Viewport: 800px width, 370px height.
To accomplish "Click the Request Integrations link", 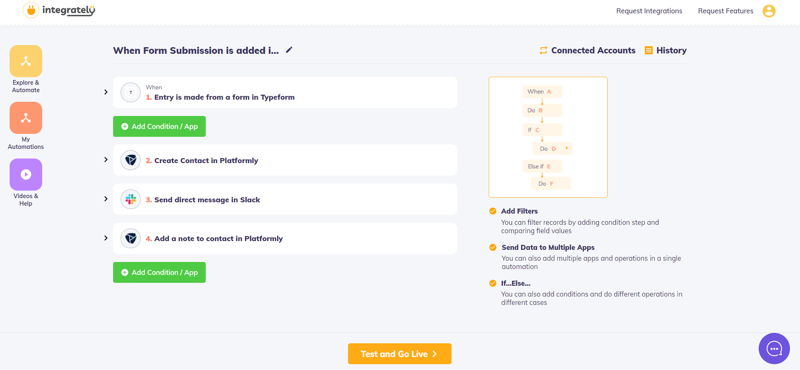I will (649, 11).
